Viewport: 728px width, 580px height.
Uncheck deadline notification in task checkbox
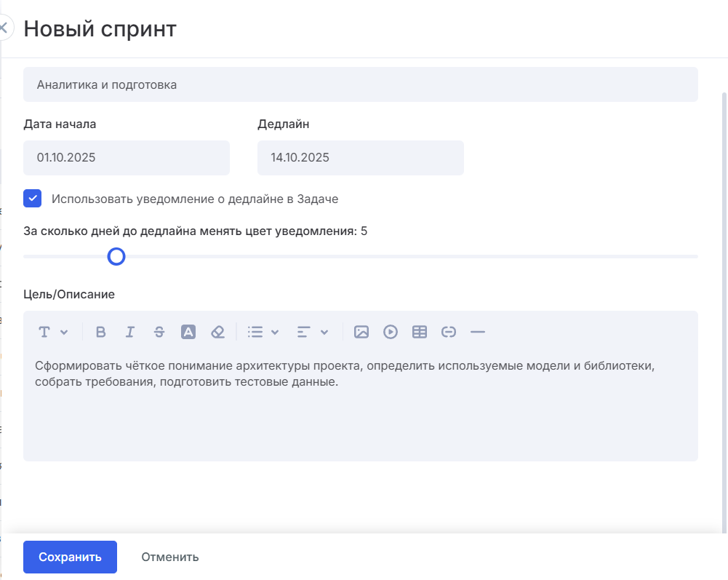(32, 199)
